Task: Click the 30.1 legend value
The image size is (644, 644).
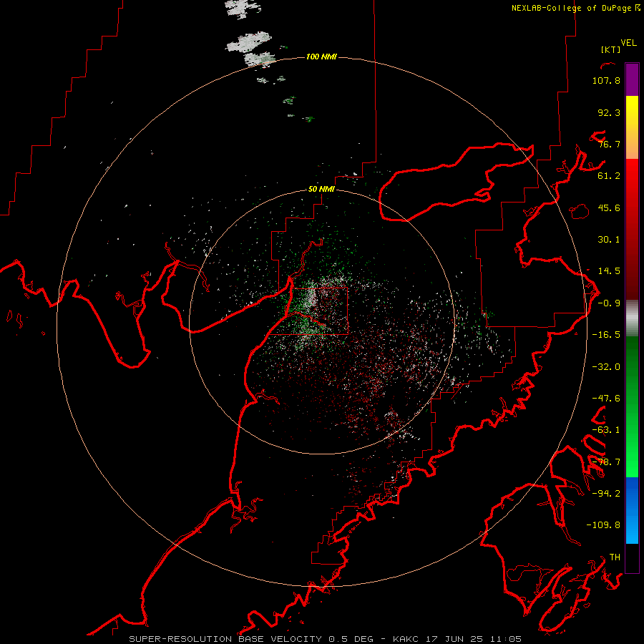Action: tap(609, 240)
